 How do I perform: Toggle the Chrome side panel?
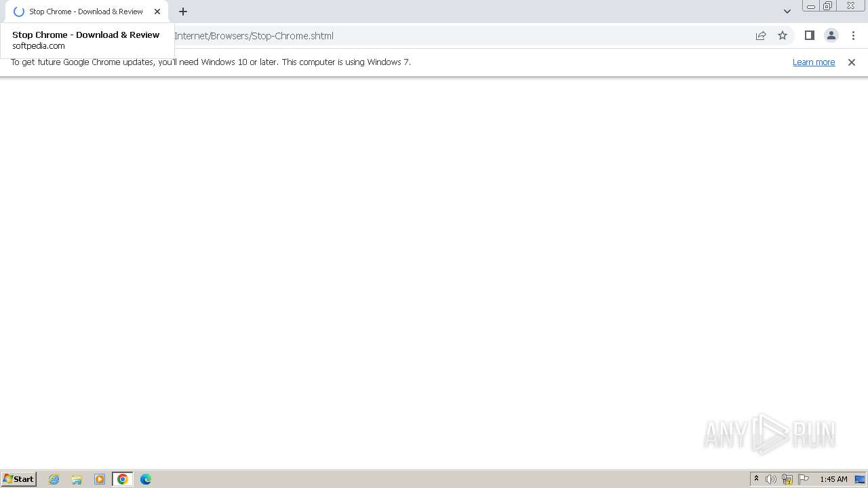click(x=809, y=36)
